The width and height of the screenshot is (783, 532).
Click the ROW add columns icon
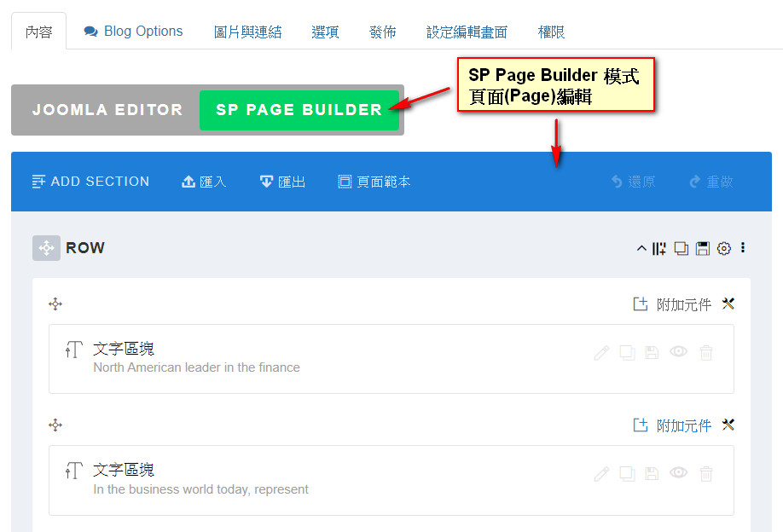[x=659, y=248]
